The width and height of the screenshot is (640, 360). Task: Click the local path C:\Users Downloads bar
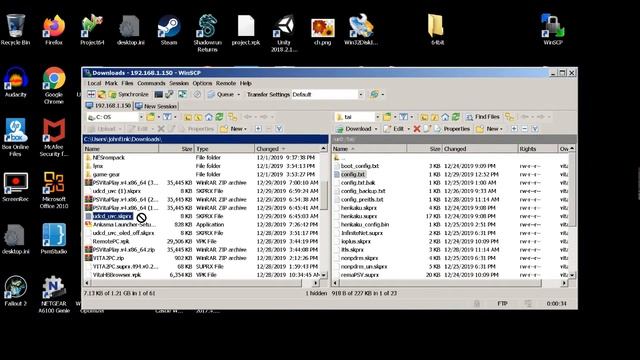pyautogui.click(x=205, y=140)
